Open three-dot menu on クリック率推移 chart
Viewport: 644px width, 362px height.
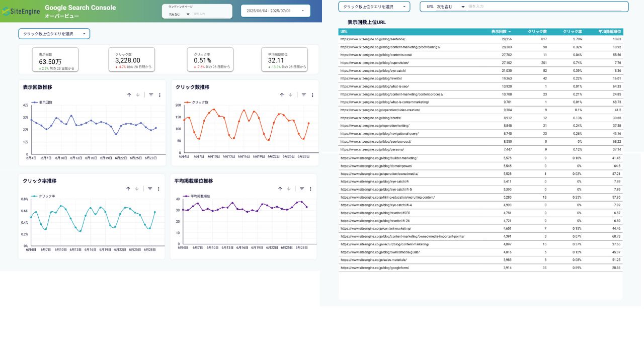(158, 189)
